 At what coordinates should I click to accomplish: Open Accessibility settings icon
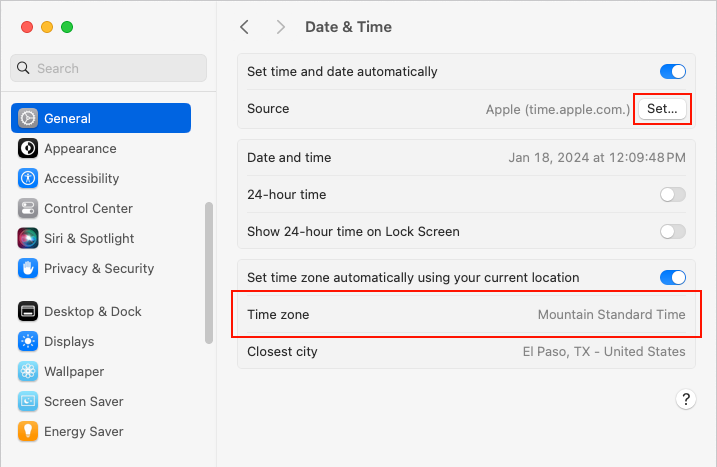(x=28, y=178)
